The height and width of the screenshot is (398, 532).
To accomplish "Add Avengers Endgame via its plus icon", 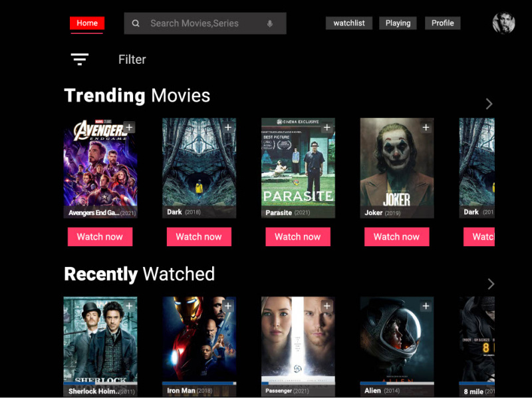I will click(x=129, y=126).
